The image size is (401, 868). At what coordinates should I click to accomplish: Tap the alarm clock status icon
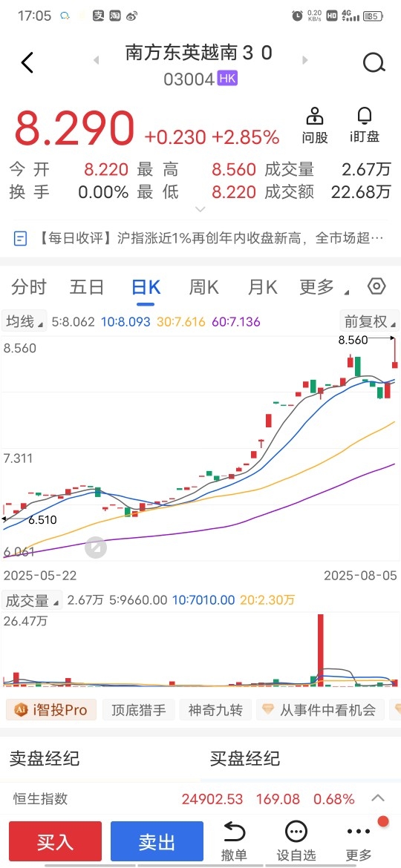point(298,16)
